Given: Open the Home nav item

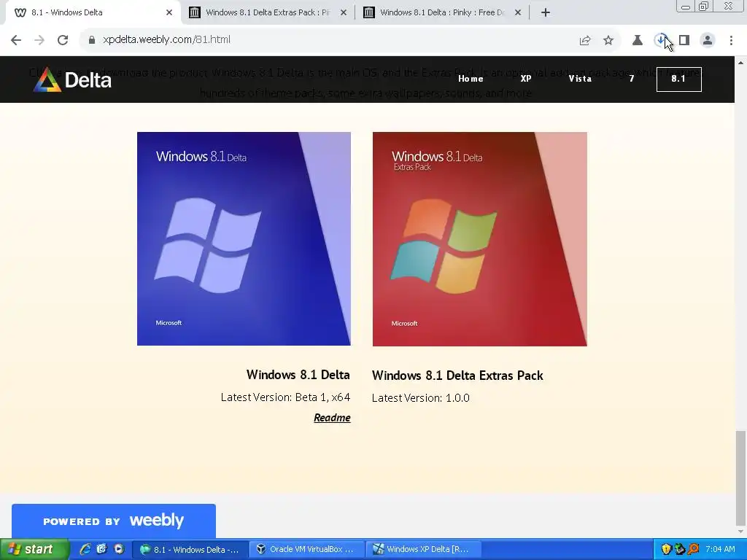Looking at the screenshot, I should click(471, 79).
